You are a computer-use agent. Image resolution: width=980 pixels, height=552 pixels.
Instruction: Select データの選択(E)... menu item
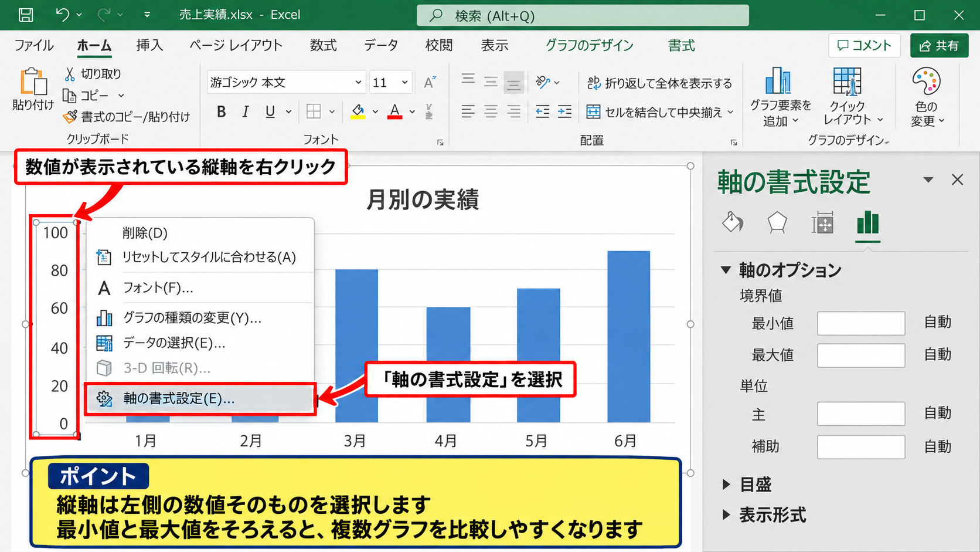pyautogui.click(x=199, y=343)
